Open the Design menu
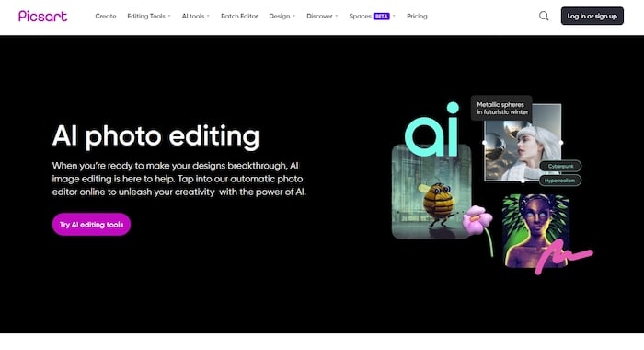Viewport: 644px width, 350px height. [280, 16]
